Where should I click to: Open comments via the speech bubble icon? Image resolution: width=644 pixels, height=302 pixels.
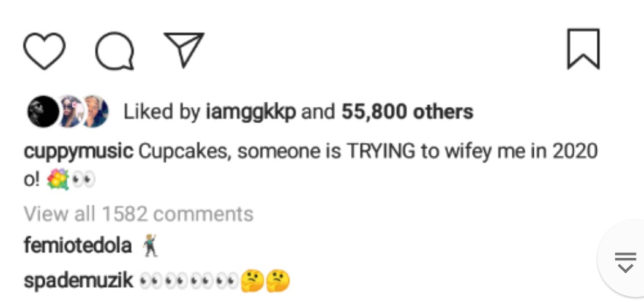[114, 50]
